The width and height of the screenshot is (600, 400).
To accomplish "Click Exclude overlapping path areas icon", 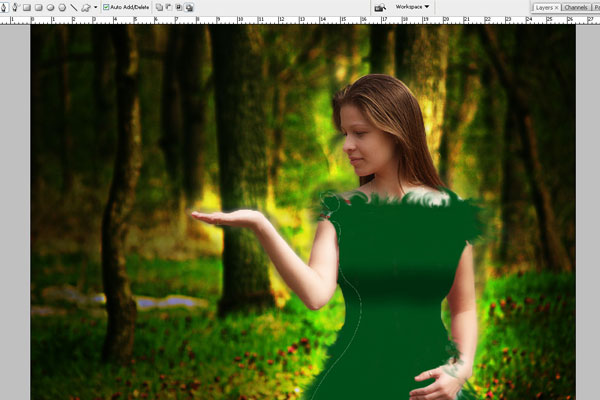I will click(189, 7).
